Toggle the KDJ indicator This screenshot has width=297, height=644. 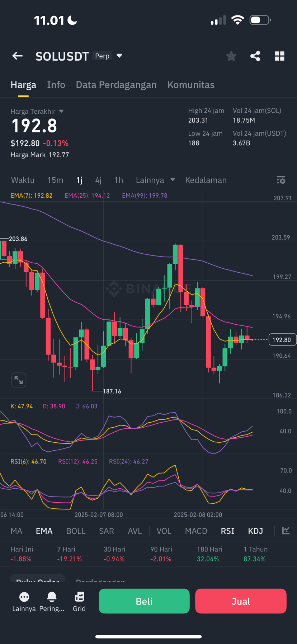pyautogui.click(x=255, y=531)
